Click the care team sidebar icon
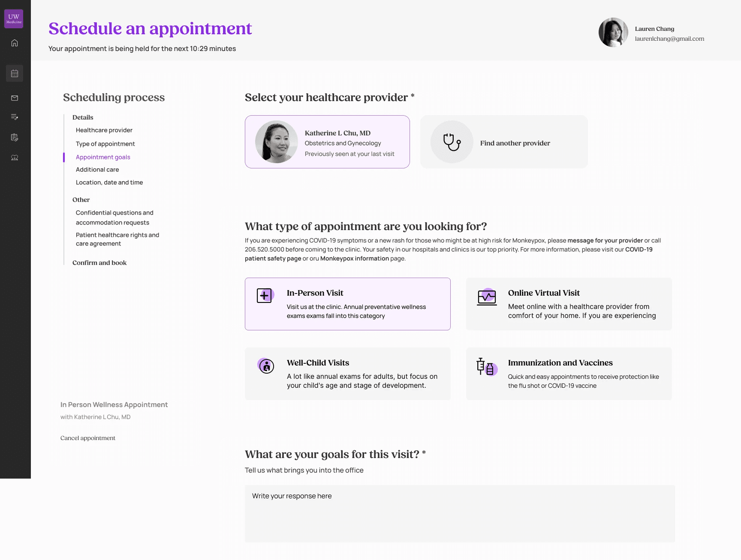 click(15, 158)
